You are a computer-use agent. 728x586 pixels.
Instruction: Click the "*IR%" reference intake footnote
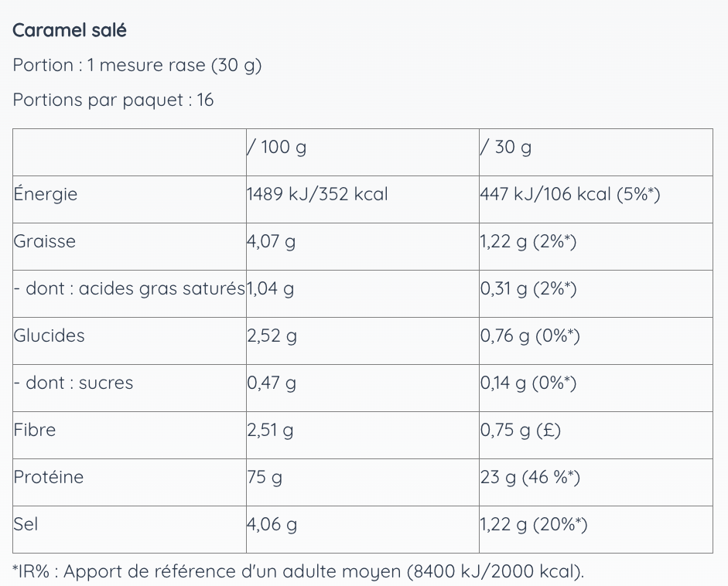click(299, 572)
